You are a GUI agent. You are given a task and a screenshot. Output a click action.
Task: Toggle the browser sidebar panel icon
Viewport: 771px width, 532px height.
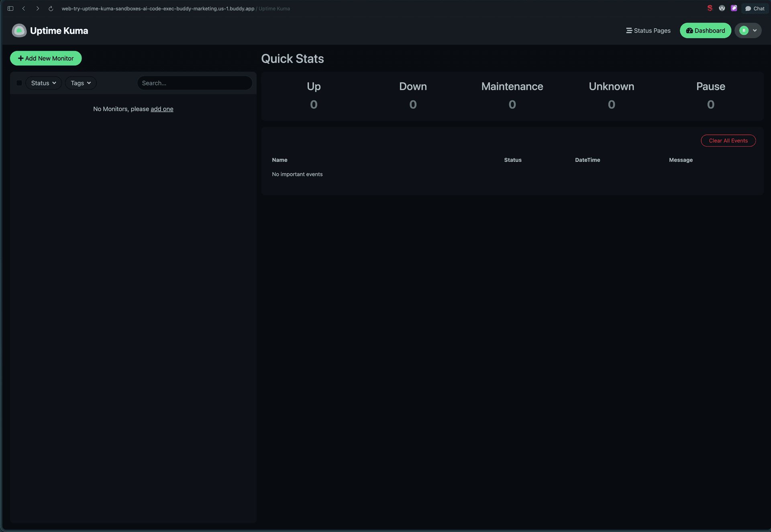(10, 8)
